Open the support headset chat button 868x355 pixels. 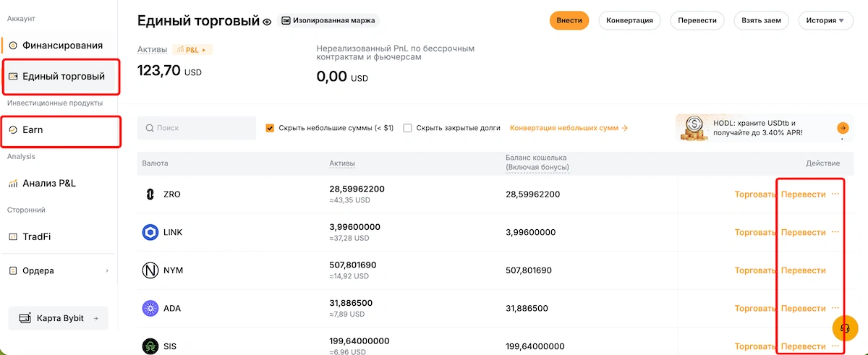point(844,328)
